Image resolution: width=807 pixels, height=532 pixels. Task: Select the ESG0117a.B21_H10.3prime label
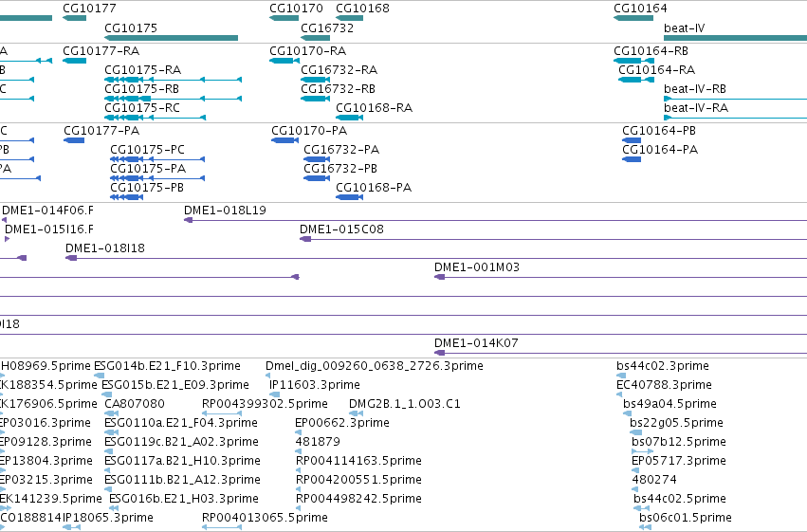(183, 461)
